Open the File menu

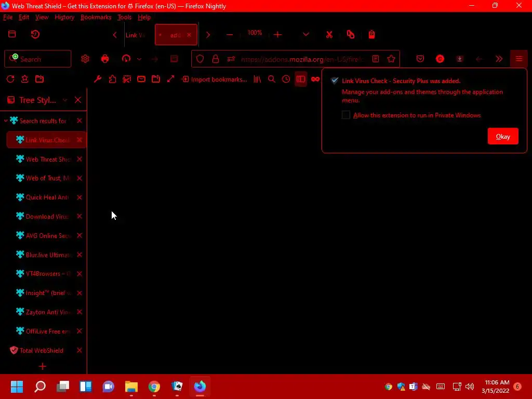(x=8, y=17)
